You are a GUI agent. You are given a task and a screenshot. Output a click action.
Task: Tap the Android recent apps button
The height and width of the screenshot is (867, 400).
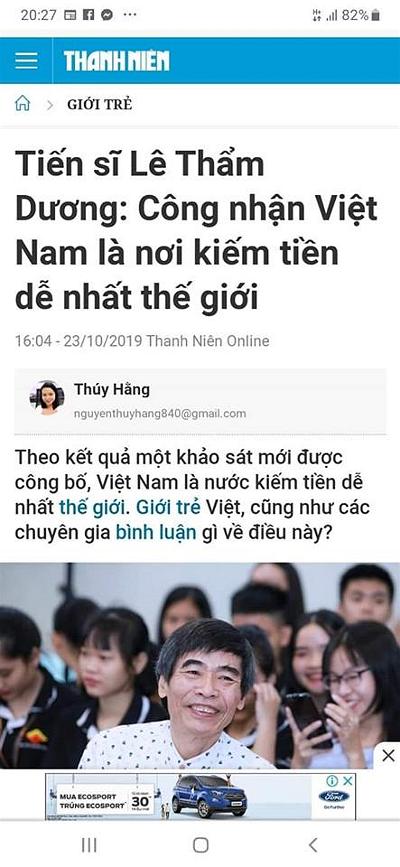[89, 844]
